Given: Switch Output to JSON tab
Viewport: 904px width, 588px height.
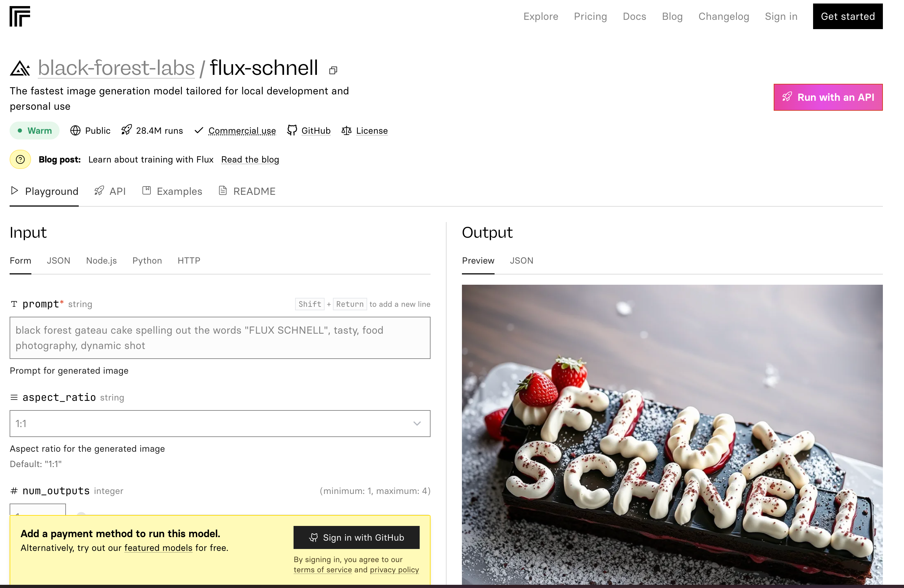Looking at the screenshot, I should coord(521,260).
